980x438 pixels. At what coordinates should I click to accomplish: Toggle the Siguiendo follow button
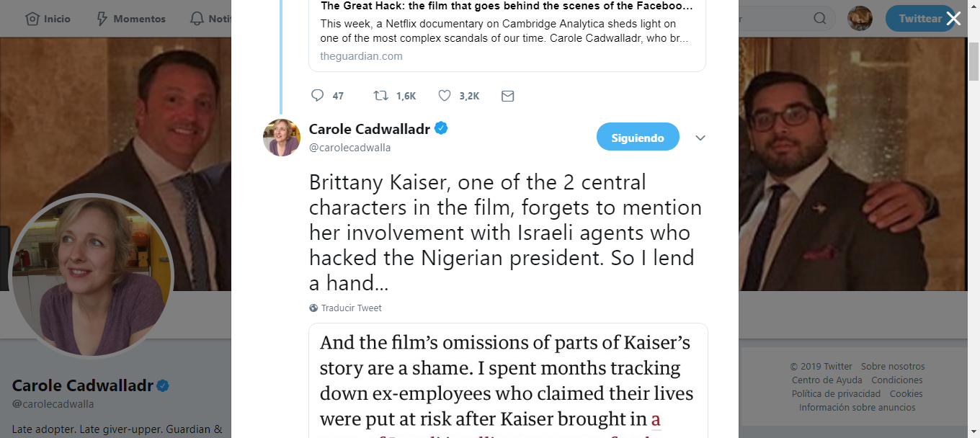638,138
